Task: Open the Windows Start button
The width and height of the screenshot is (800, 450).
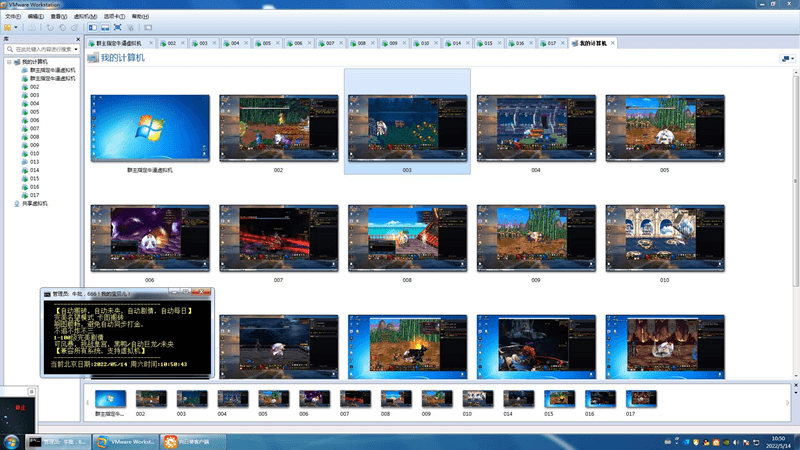Action: coord(11,442)
